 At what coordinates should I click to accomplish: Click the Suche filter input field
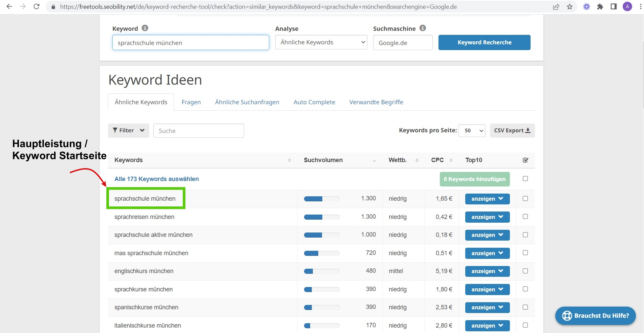[198, 131]
